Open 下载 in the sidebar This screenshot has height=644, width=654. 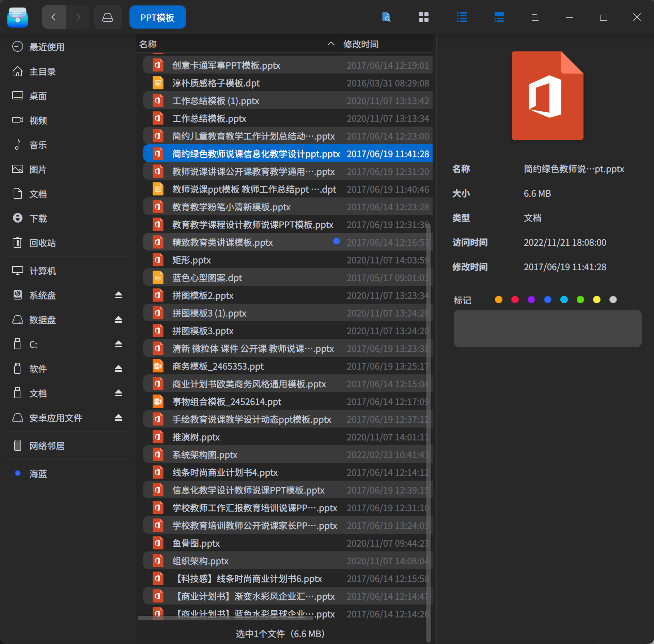click(x=38, y=218)
